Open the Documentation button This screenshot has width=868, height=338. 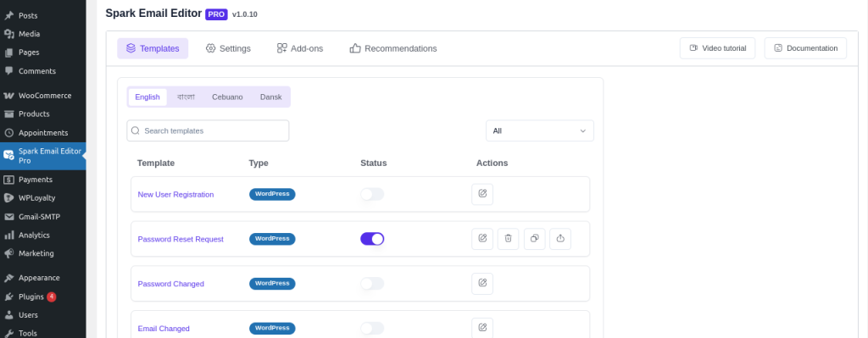(805, 48)
